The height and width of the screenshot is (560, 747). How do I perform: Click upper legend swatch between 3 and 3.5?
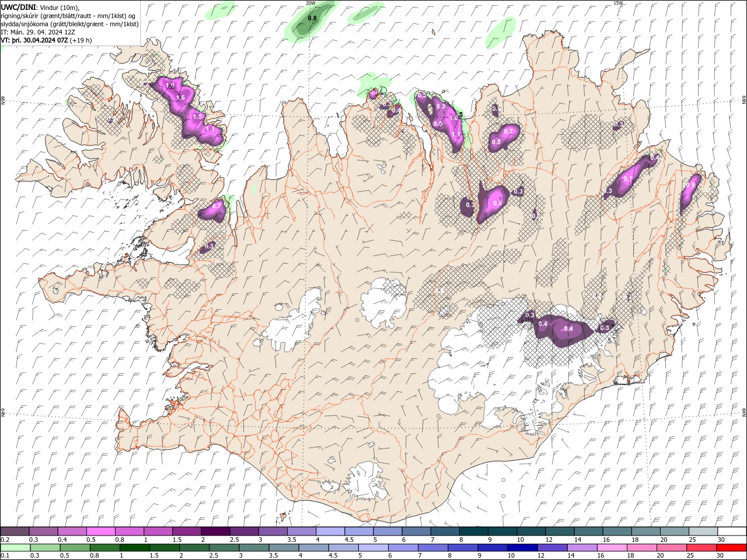tap(273, 531)
